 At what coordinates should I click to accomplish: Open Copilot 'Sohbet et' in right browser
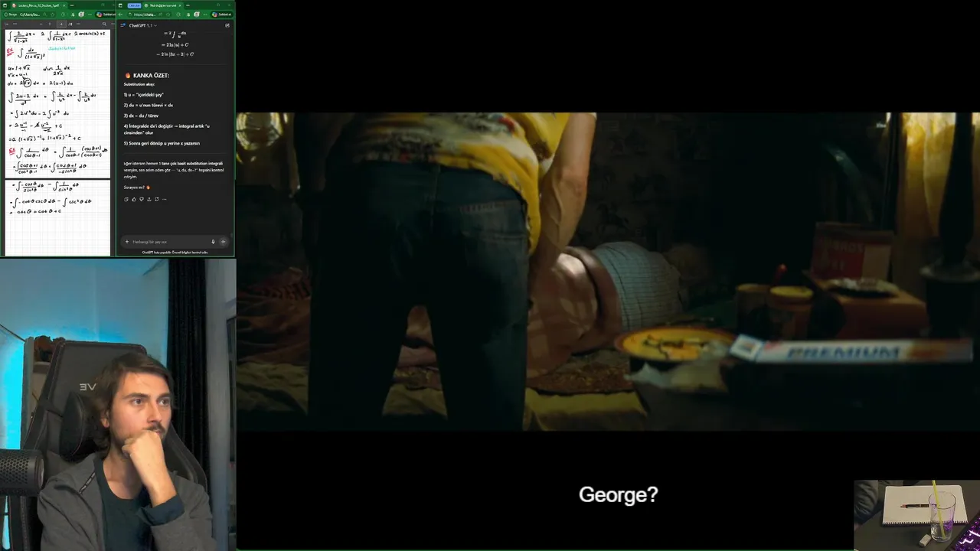222,15
